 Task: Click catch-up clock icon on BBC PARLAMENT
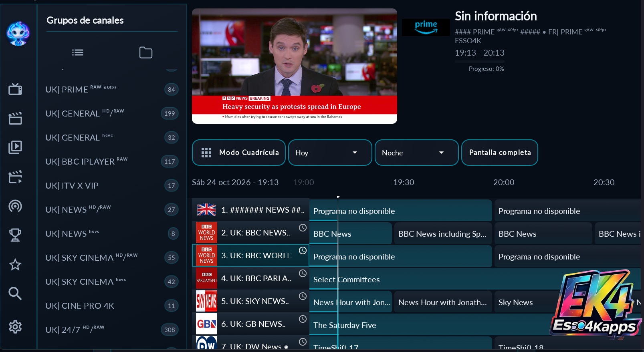point(303,273)
